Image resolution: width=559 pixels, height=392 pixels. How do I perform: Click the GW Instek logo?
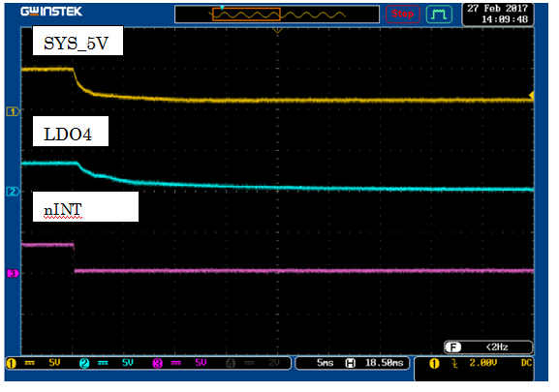click(51, 12)
